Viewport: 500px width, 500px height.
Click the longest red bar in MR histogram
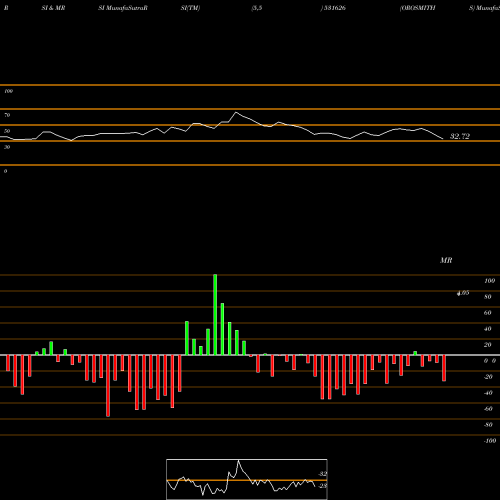tap(108, 386)
